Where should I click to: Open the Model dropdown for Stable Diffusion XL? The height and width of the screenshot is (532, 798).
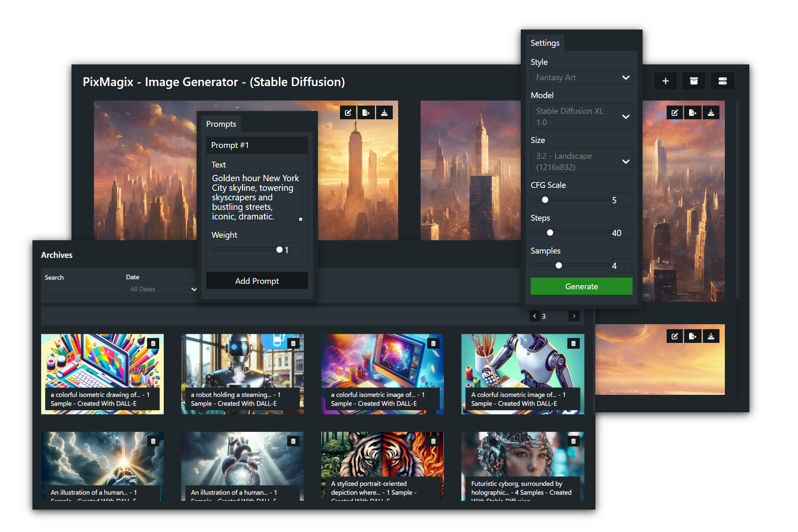pyautogui.click(x=581, y=116)
